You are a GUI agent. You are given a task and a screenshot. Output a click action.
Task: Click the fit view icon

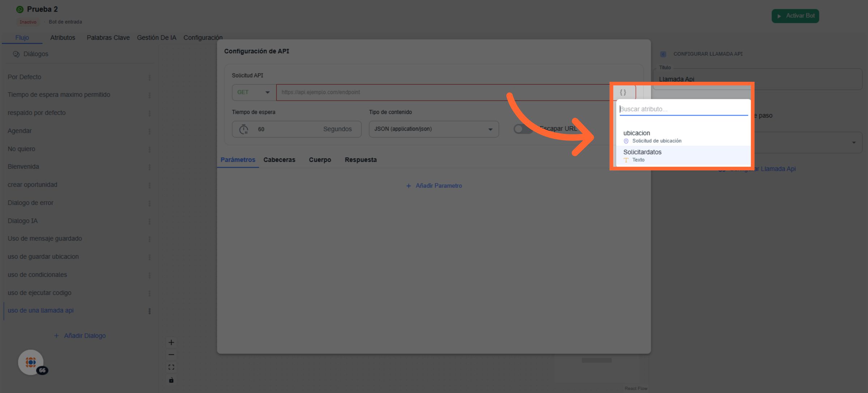click(171, 367)
